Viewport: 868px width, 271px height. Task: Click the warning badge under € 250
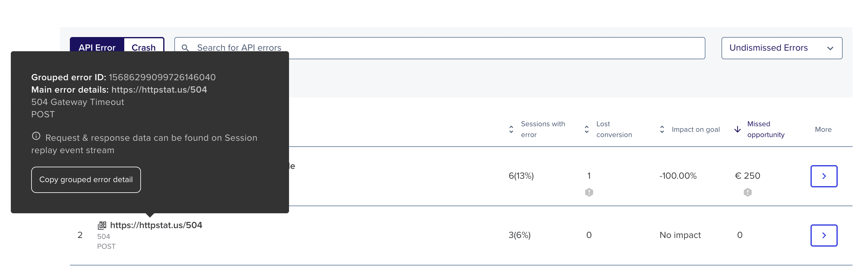747,192
